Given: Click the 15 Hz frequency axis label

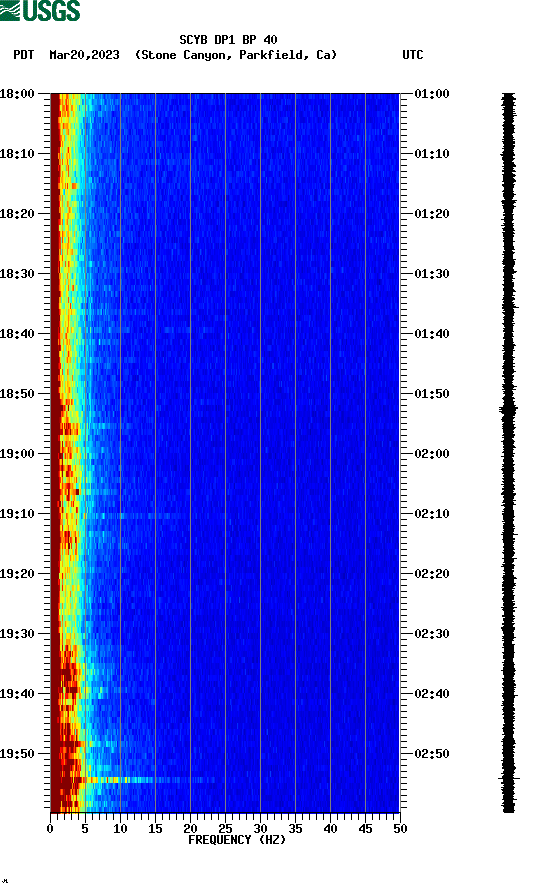Looking at the screenshot, I should (x=155, y=828).
